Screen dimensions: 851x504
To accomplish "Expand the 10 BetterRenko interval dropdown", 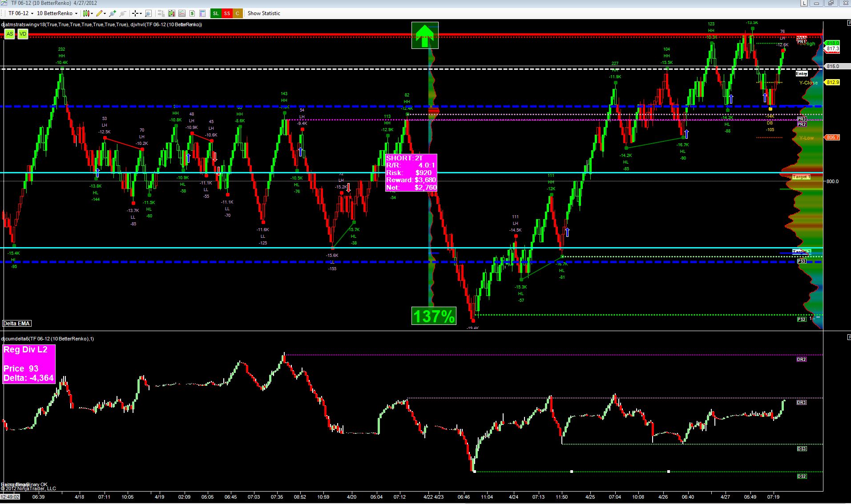I will tap(57, 13).
